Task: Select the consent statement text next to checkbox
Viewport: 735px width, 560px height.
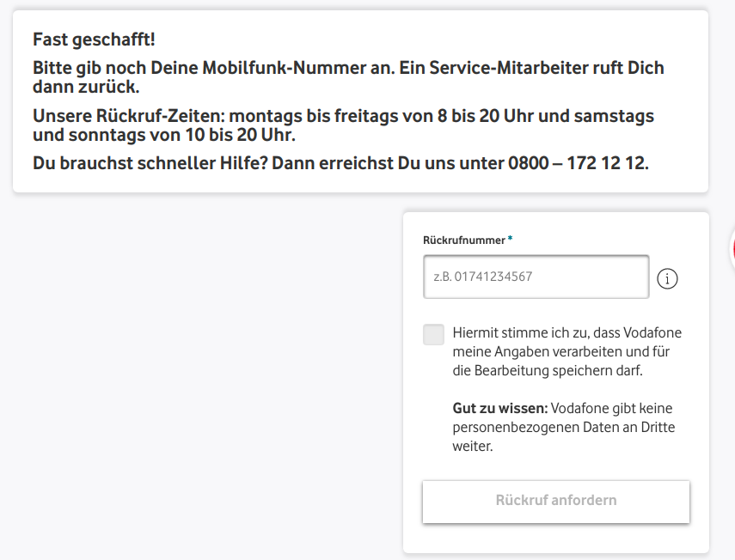Action: (x=567, y=351)
